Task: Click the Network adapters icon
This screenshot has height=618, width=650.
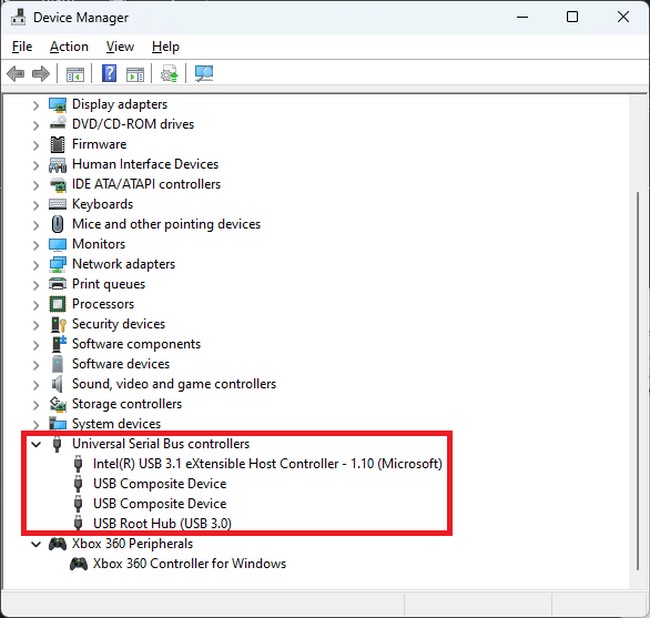Action: 57,264
